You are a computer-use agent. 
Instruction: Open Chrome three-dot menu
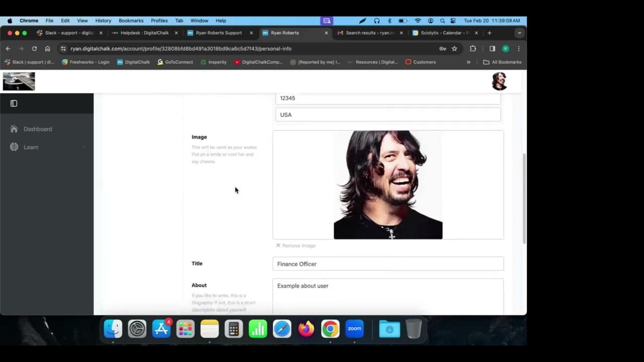(519, 49)
